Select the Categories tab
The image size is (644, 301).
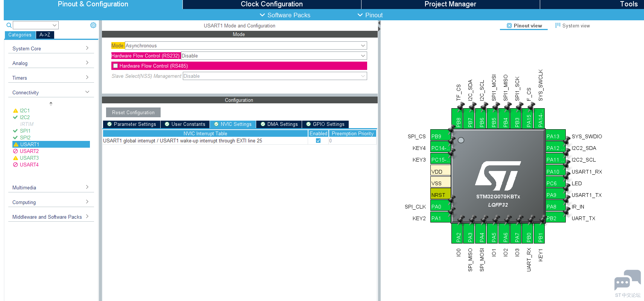(x=20, y=35)
